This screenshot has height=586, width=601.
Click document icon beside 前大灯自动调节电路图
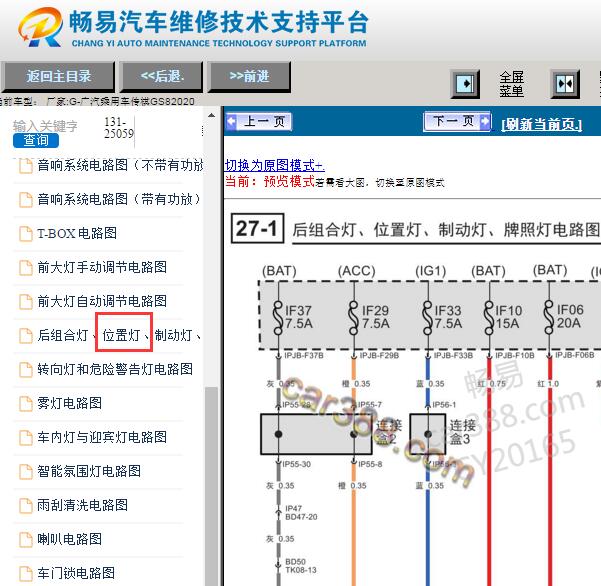tap(26, 302)
